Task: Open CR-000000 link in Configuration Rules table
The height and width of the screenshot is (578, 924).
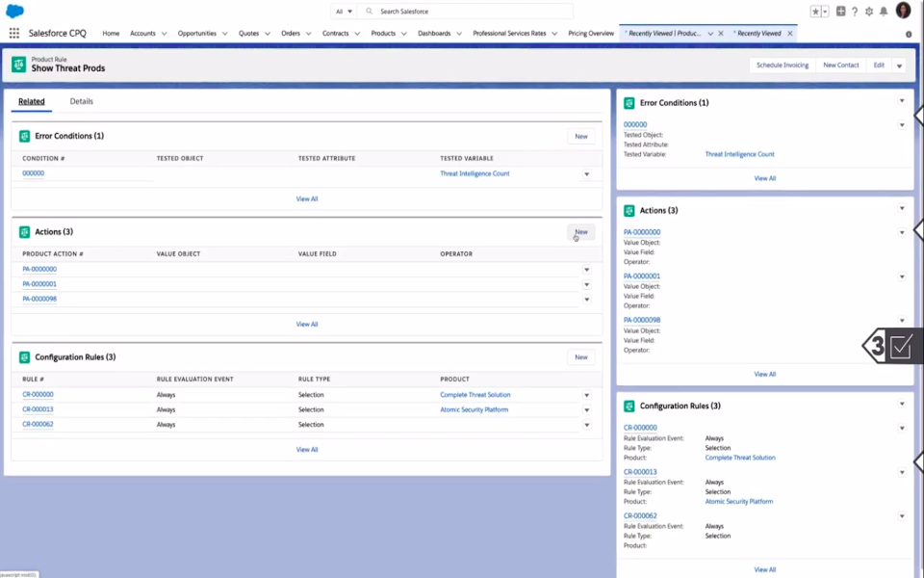Action: point(38,395)
